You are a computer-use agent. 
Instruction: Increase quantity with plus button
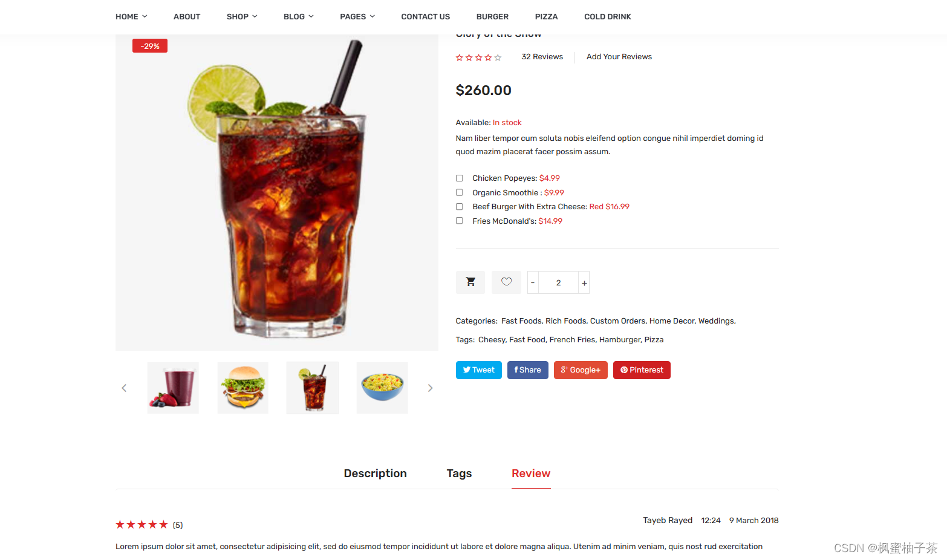tap(584, 282)
